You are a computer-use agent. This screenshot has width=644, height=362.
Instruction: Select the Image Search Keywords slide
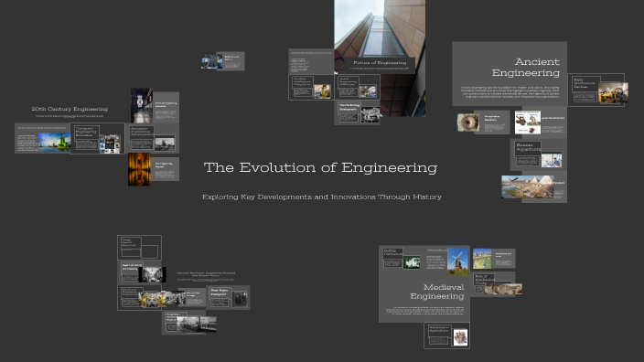139,248
